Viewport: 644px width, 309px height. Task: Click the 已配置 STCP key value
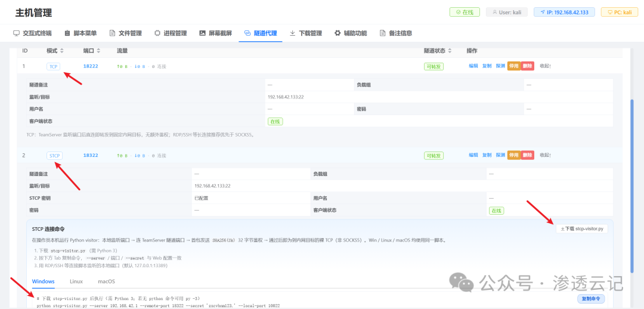(202, 198)
